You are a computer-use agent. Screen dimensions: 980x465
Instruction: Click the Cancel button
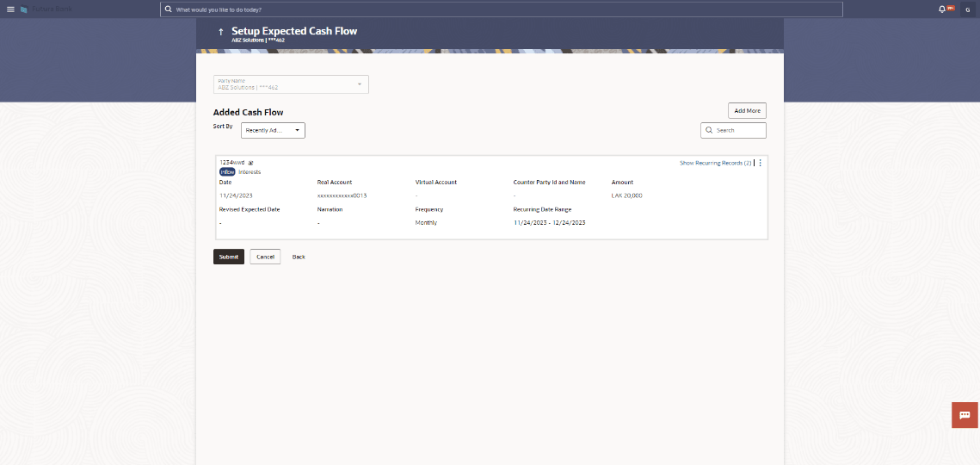point(265,257)
